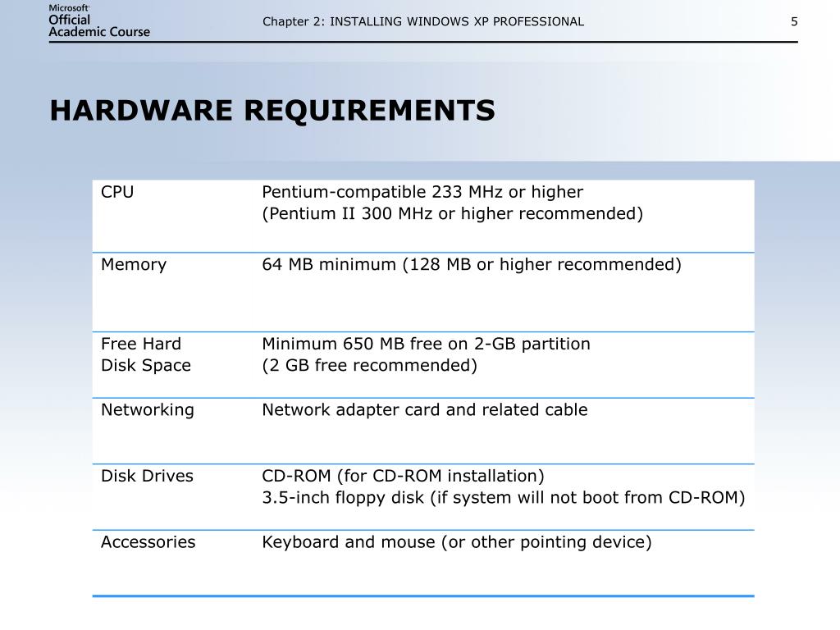Select 'CD-ROM (for CD-ROM installation)' text
The image size is (840, 630).
[403, 477]
